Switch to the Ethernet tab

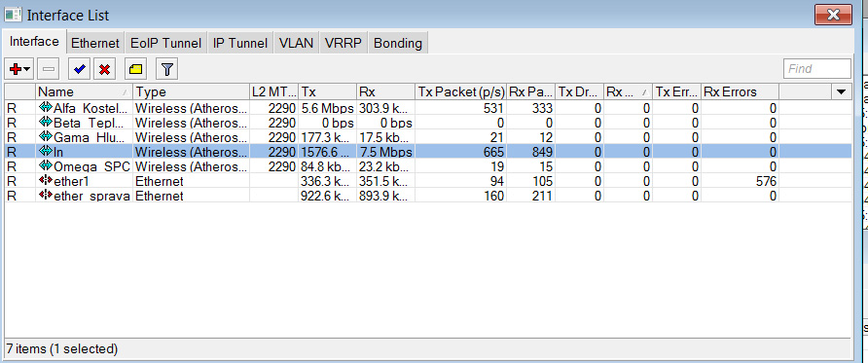coord(95,43)
